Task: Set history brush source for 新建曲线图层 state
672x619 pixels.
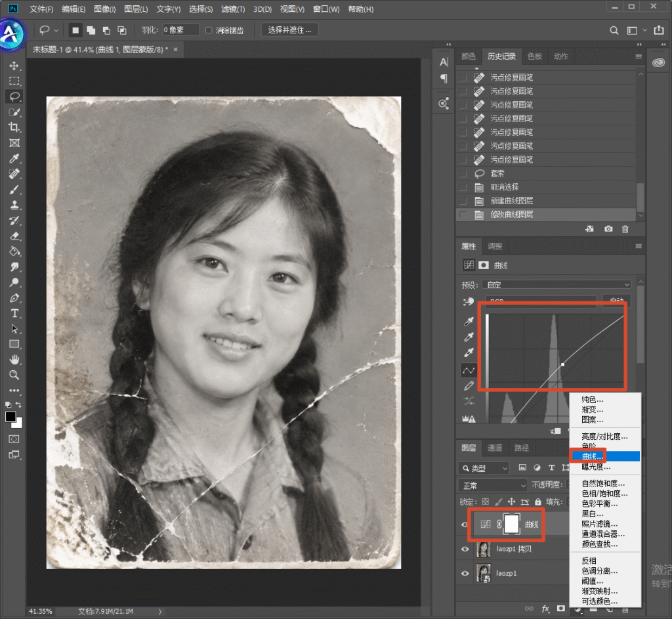Action: (463, 201)
